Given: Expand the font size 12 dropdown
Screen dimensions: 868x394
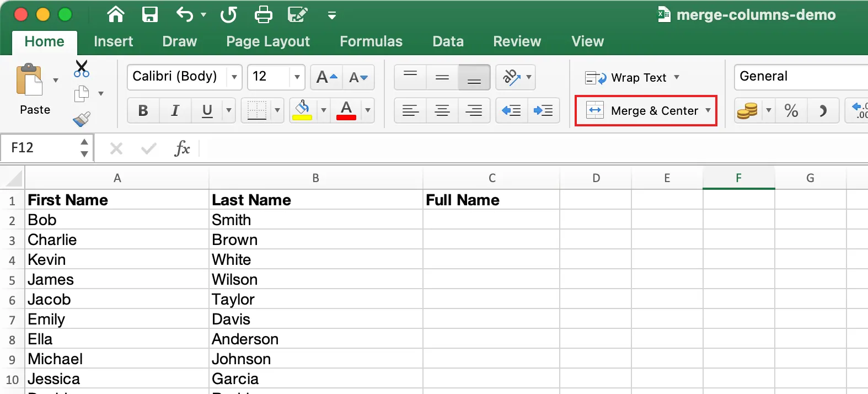Looking at the screenshot, I should (x=297, y=77).
